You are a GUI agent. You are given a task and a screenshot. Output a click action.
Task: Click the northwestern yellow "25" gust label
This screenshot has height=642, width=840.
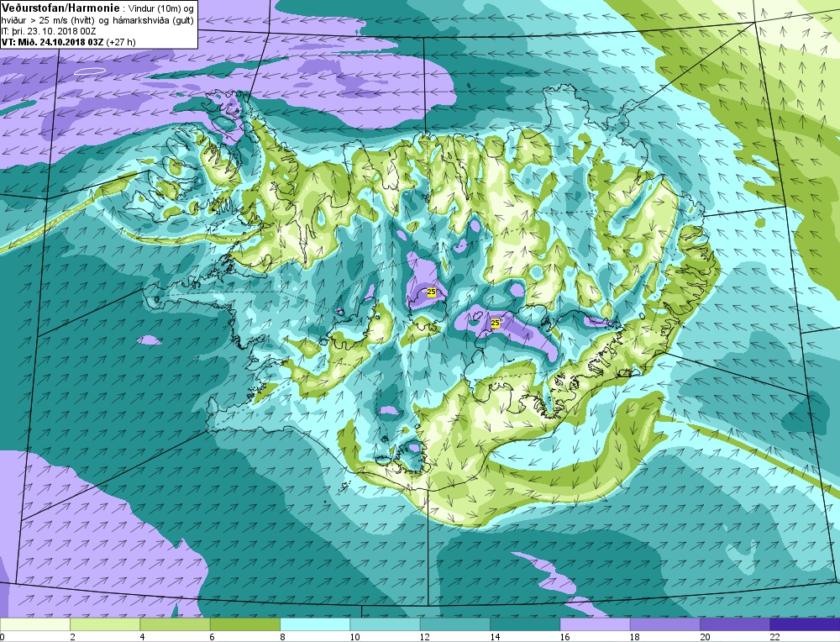(431, 292)
